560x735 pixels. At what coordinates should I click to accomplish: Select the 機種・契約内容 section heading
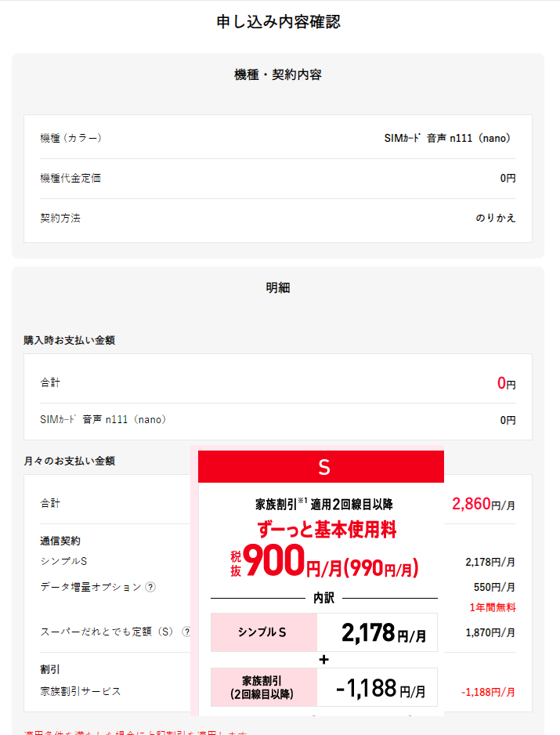coord(278,75)
